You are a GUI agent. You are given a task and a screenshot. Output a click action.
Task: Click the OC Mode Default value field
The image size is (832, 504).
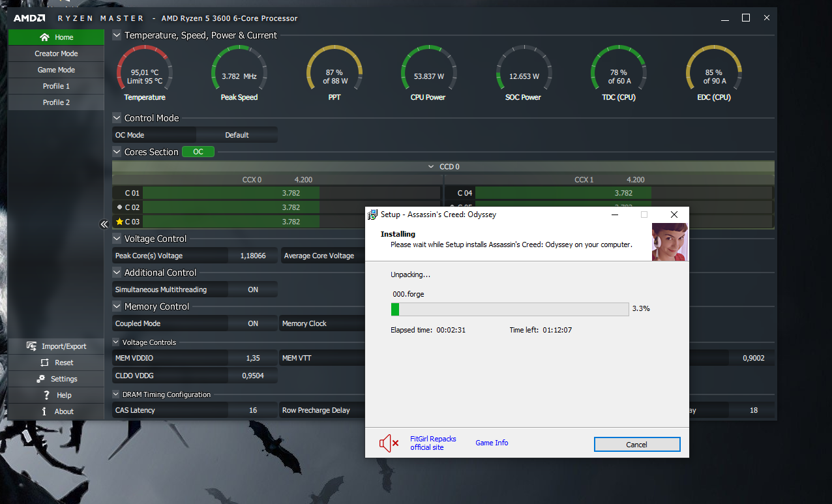pos(237,135)
